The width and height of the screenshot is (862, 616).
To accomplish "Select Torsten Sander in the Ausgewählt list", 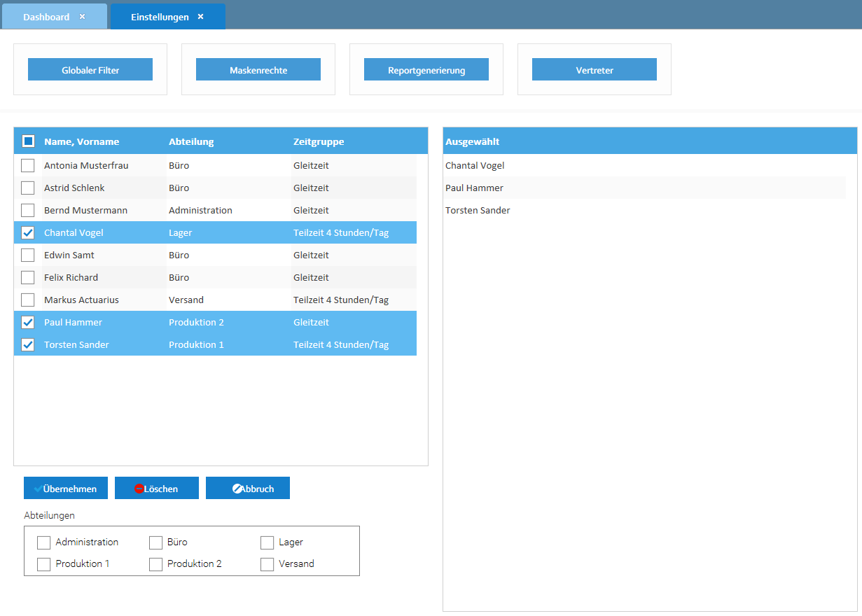I will click(x=478, y=211).
